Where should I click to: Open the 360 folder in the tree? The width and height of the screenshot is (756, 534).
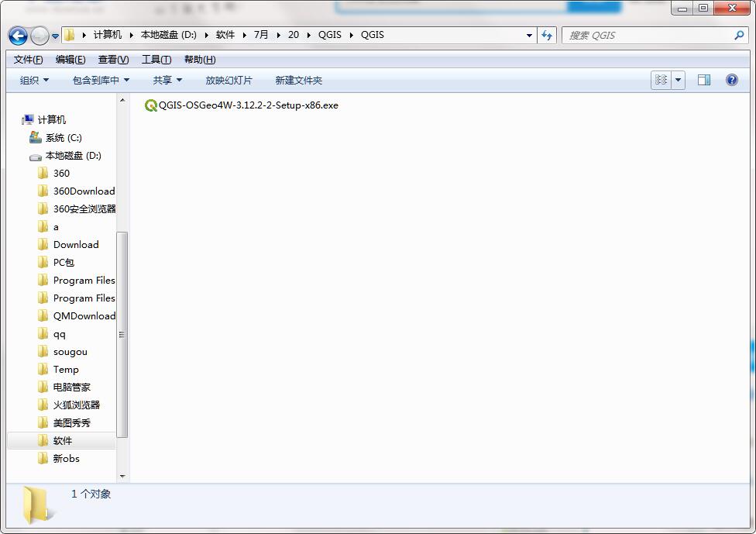(x=61, y=173)
